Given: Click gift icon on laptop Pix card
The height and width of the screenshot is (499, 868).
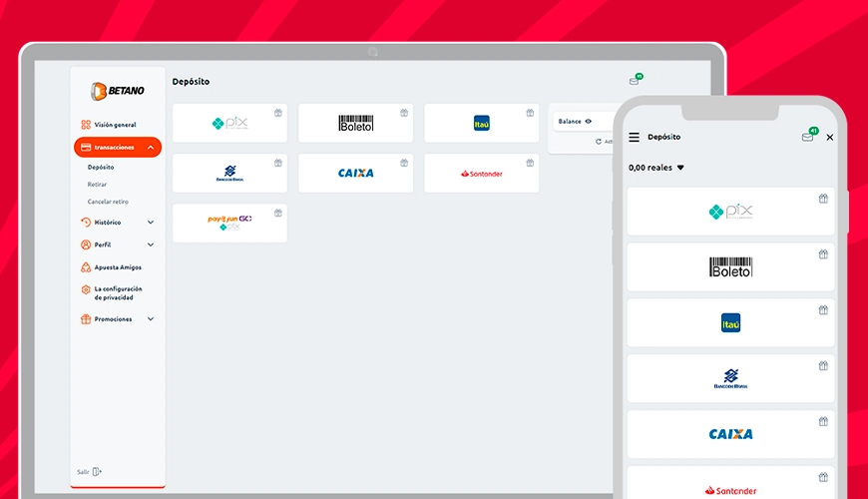Looking at the screenshot, I should (278, 113).
